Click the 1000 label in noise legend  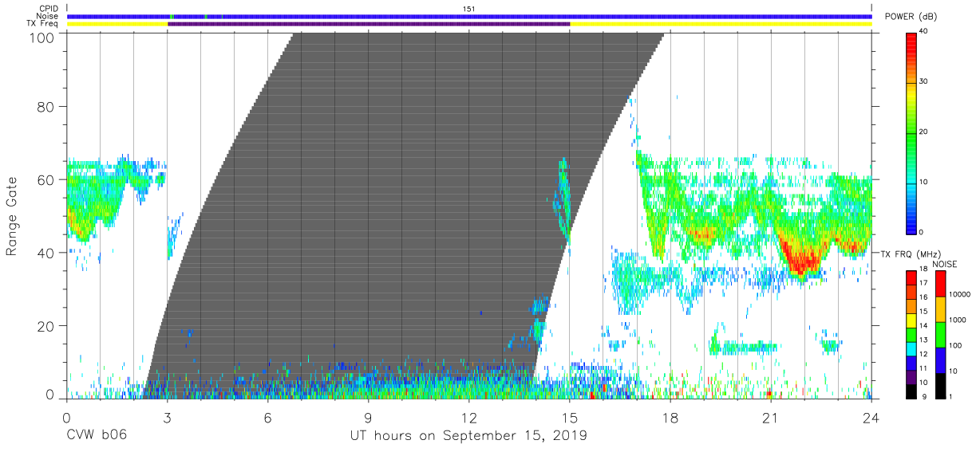[957, 320]
